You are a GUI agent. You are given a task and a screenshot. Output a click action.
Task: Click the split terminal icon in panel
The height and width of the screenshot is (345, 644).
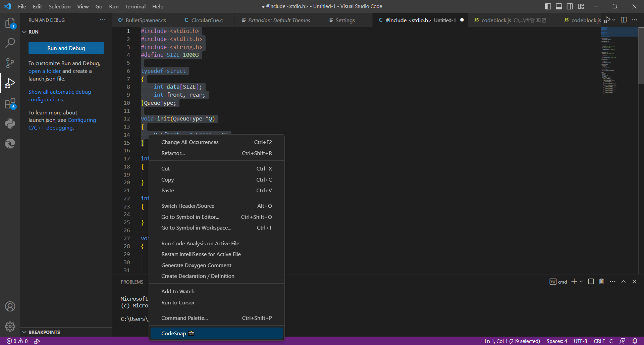pos(590,282)
